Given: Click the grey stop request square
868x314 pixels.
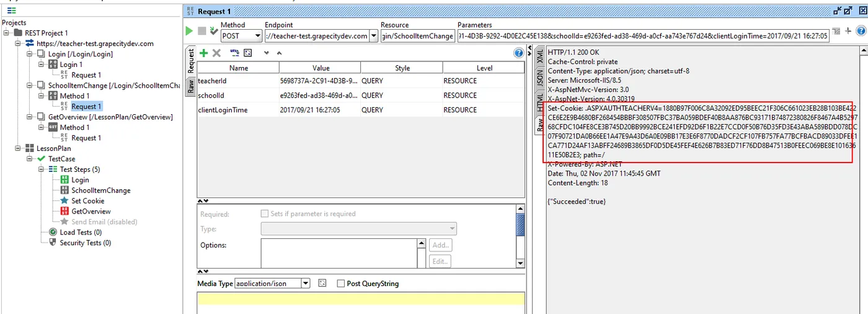Looking at the screenshot, I should pyautogui.click(x=202, y=30).
